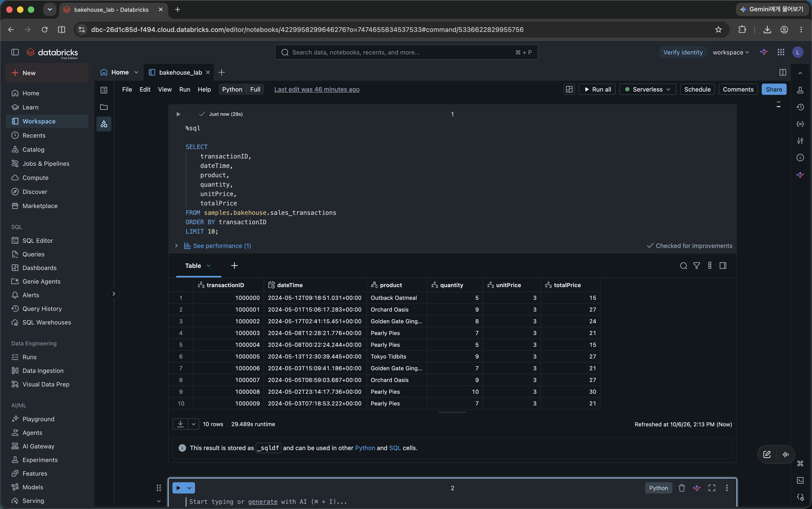Open SQL Editor in the sidebar

click(38, 240)
